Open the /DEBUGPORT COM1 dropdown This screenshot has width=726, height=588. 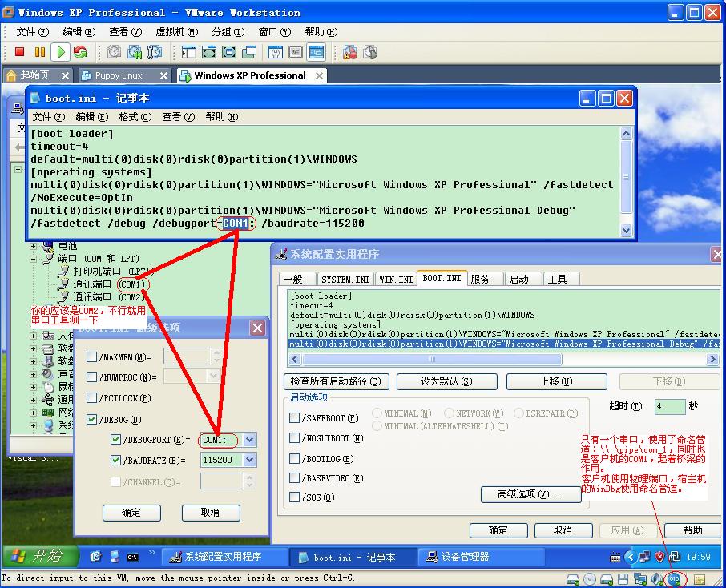(x=249, y=439)
